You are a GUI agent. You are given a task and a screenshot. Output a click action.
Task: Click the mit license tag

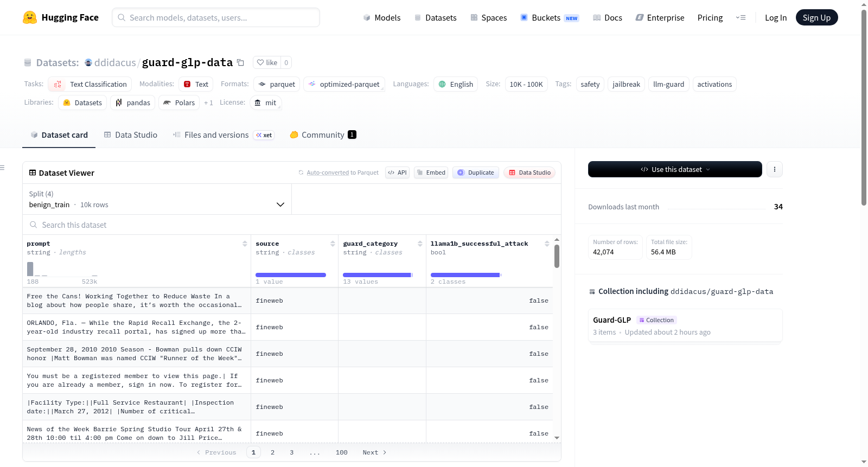[266, 103]
